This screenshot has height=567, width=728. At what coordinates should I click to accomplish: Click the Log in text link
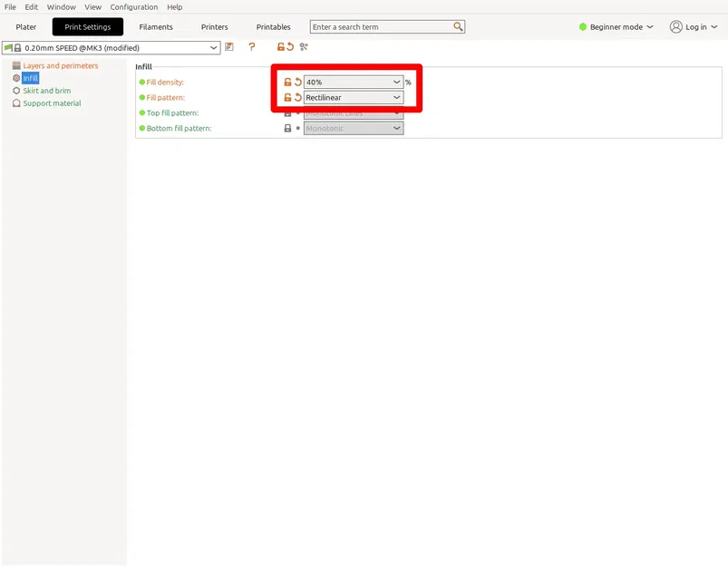click(696, 27)
